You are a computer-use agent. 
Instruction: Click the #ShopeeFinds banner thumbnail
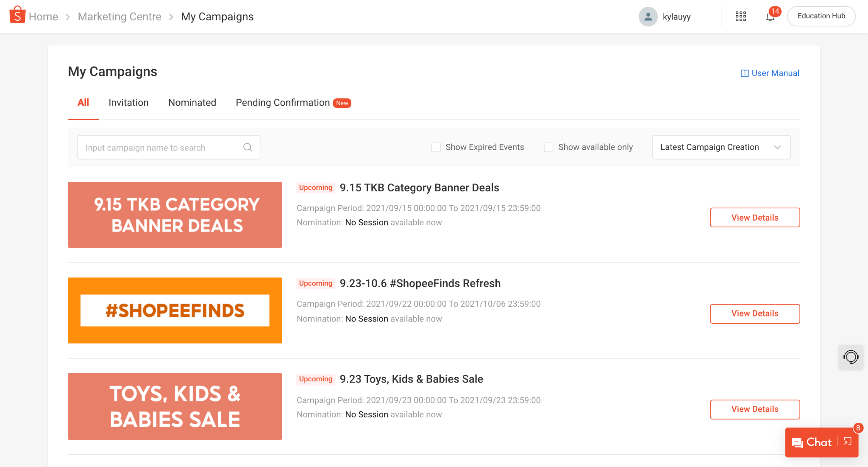click(175, 310)
